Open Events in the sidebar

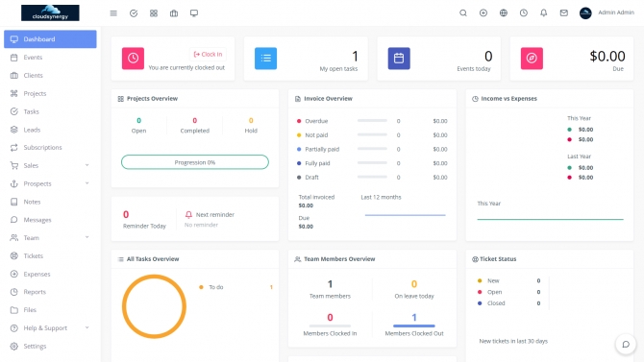click(50, 58)
